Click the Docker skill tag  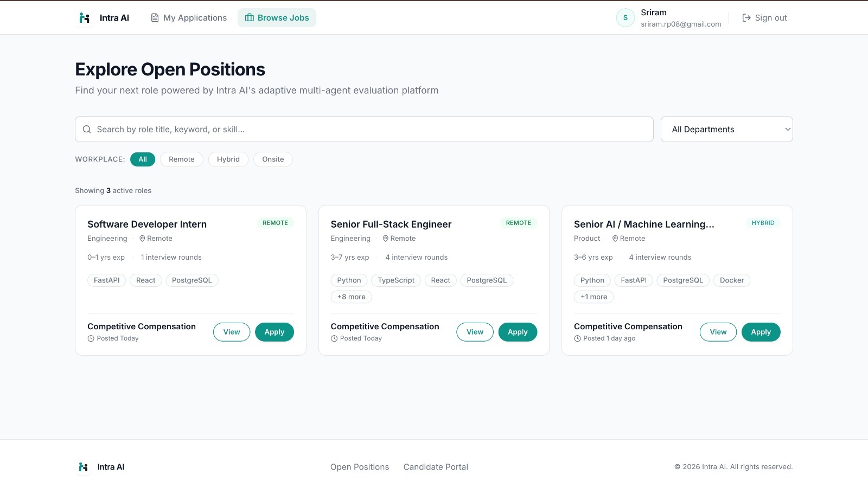732,280
